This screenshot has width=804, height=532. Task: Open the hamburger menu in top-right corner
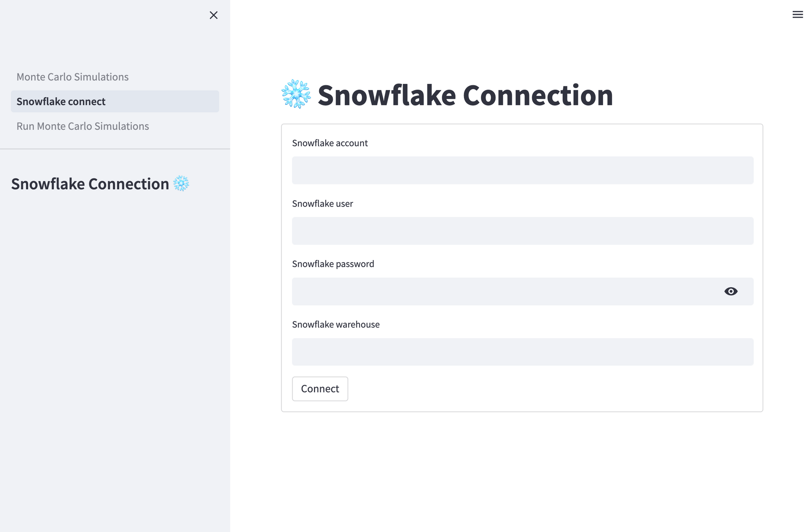798,15
